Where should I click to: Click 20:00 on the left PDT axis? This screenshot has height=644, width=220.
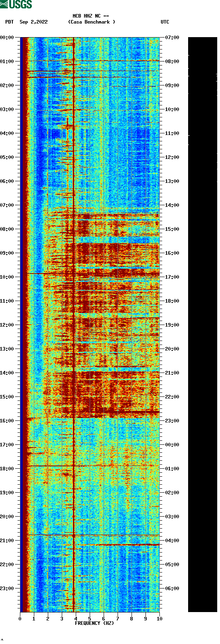[x=7, y=517]
